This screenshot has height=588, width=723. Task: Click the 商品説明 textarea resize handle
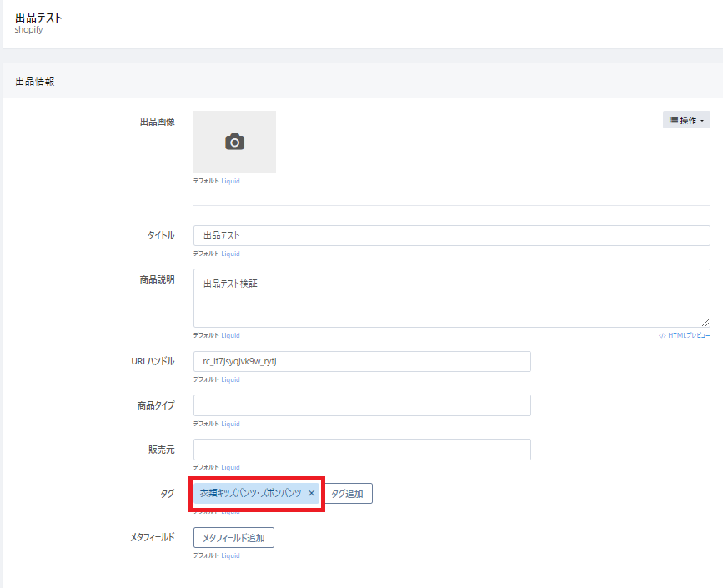click(705, 323)
